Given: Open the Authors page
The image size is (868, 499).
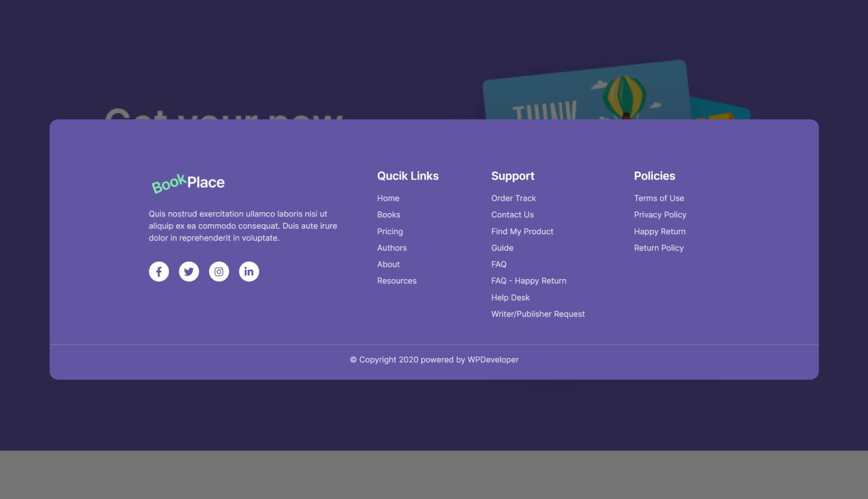Looking at the screenshot, I should [x=392, y=248].
